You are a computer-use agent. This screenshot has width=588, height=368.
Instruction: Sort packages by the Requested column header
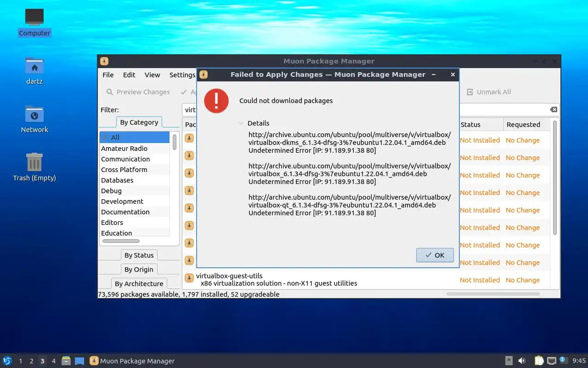pos(526,125)
